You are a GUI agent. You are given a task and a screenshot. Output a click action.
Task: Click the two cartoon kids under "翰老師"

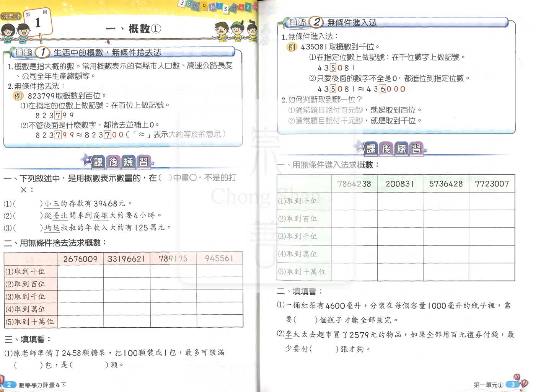click(16, 33)
